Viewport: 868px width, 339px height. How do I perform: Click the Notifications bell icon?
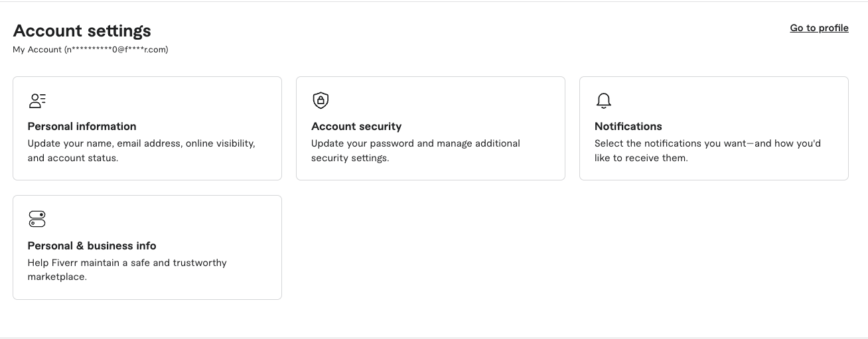[x=603, y=101]
